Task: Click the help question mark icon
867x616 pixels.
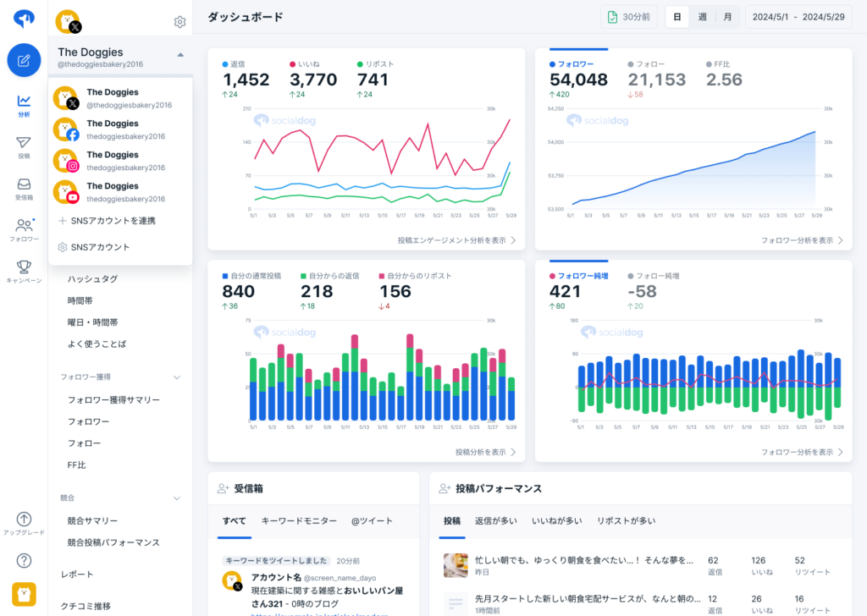Action: 23,560
